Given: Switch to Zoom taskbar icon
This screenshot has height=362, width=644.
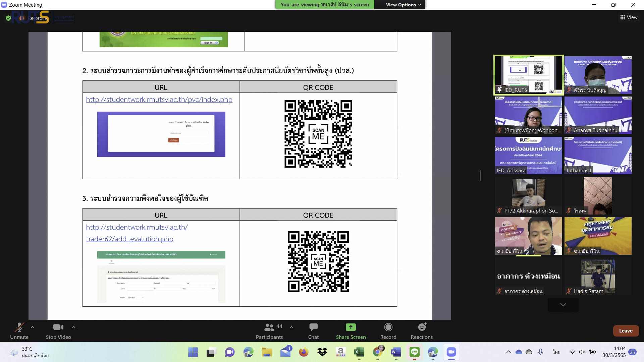Looking at the screenshot, I should (451, 352).
